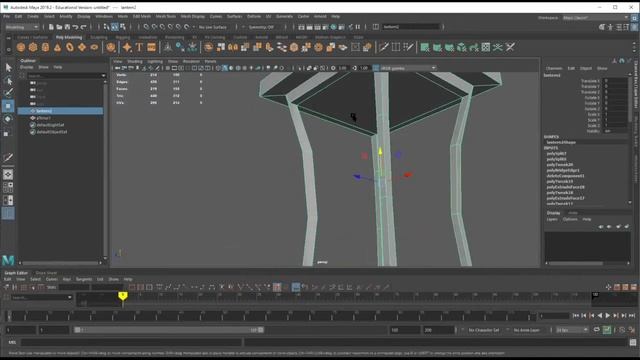This screenshot has height=360, width=640.
Task: Click the Channels menu in Channel Box
Action: (x=554, y=68)
